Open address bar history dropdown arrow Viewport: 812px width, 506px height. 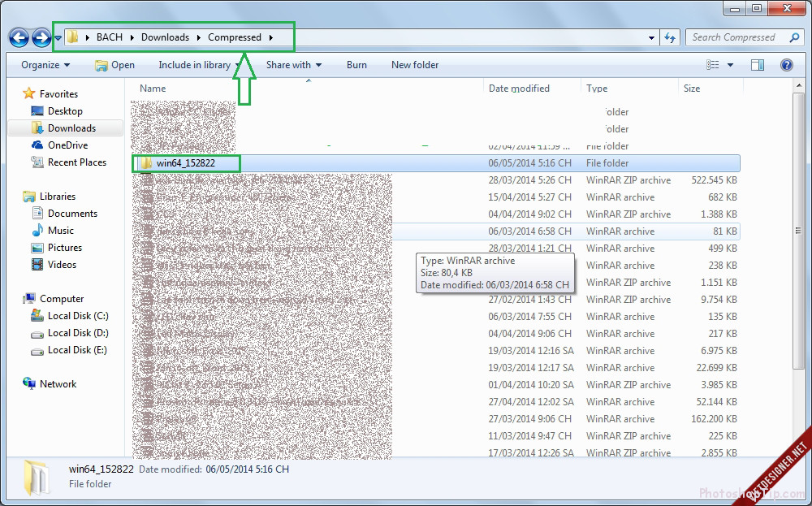(651, 37)
